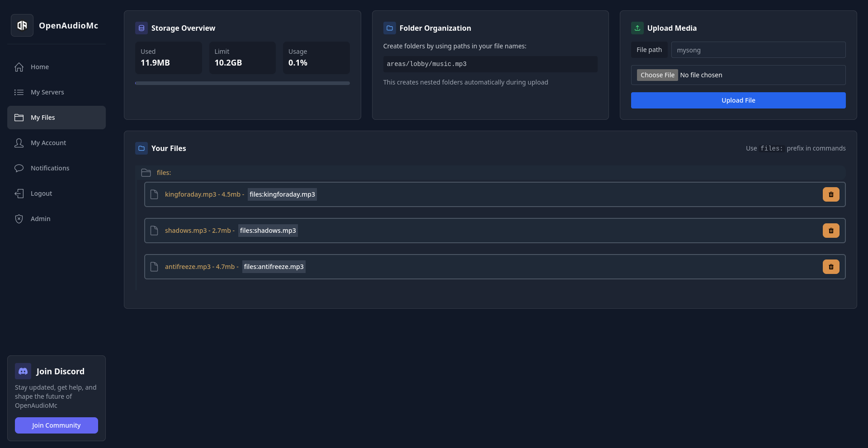Click the My Files folder icon in sidebar
This screenshot has height=448, width=868.
click(19, 118)
